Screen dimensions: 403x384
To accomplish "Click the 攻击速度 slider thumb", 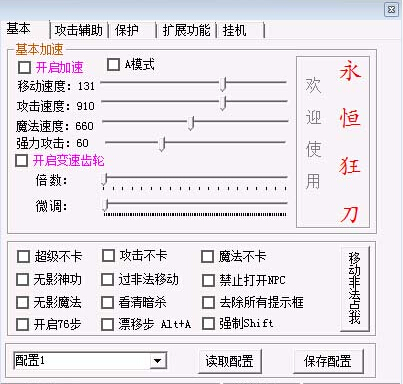I will click(223, 103).
